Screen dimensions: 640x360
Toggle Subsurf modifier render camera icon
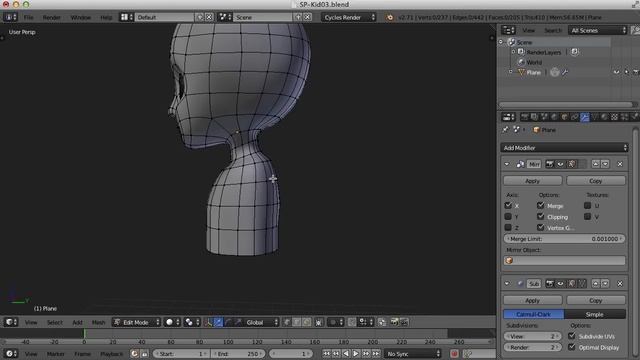click(x=550, y=283)
